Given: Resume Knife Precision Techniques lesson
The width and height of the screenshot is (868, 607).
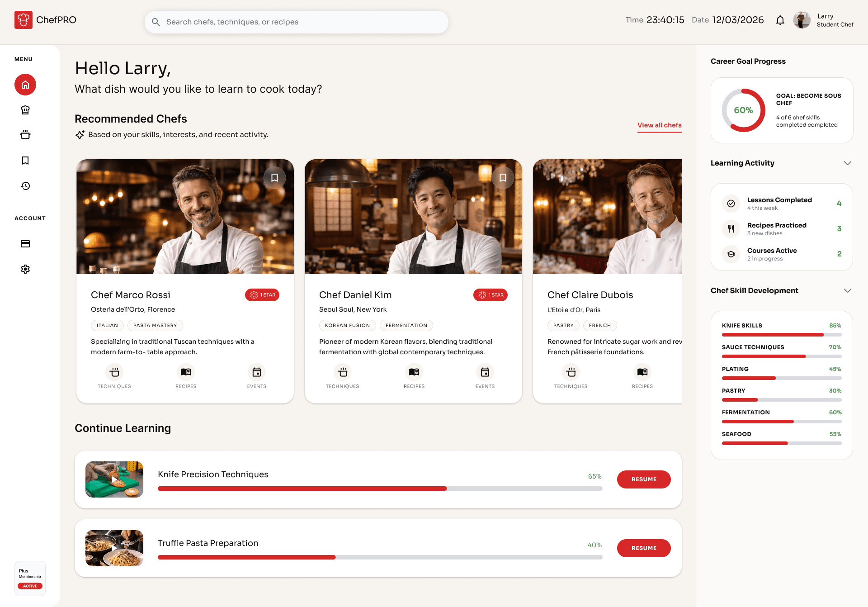Looking at the screenshot, I should coord(643,479).
